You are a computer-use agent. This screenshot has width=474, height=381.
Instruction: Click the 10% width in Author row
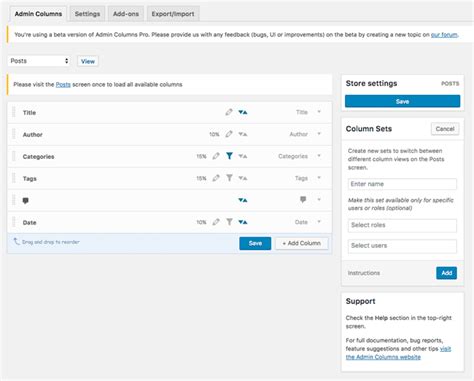(214, 134)
